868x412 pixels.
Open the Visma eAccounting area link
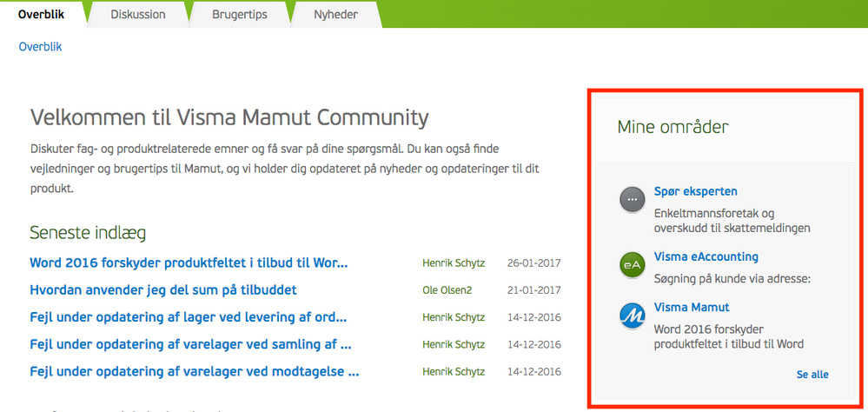tap(706, 256)
